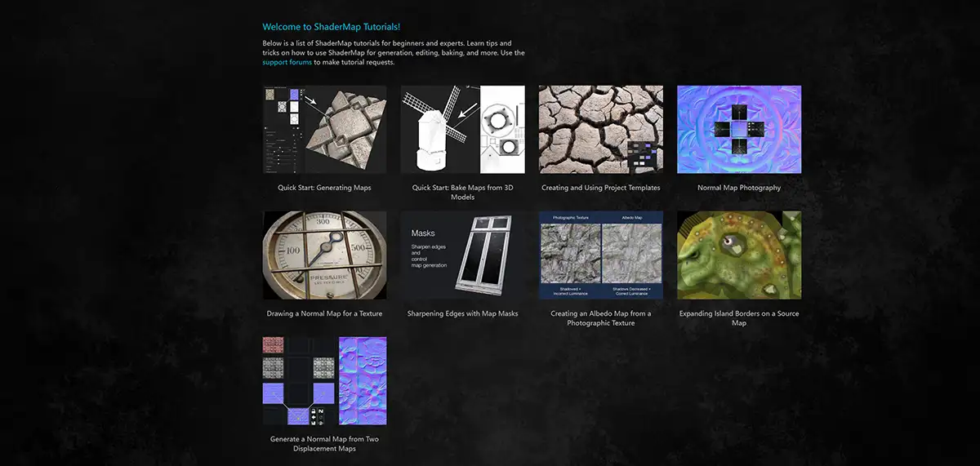The height and width of the screenshot is (466, 980).
Task: Open the Normal Map Photography thumbnail image
Action: point(739,130)
